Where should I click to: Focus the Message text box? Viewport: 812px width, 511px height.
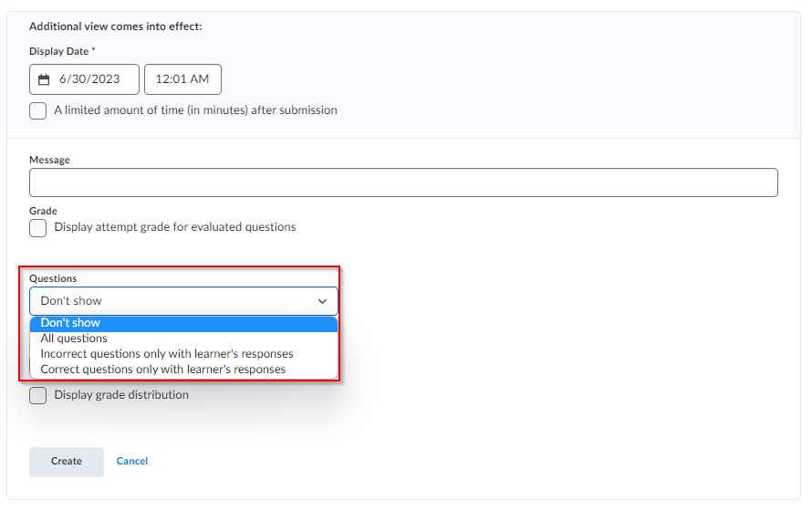tap(403, 182)
